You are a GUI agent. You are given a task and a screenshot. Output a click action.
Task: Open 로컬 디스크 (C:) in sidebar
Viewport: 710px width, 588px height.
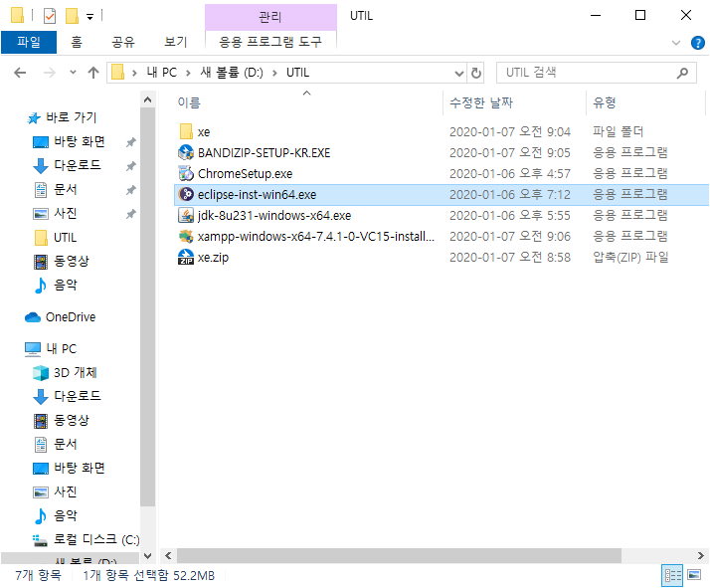[87, 539]
